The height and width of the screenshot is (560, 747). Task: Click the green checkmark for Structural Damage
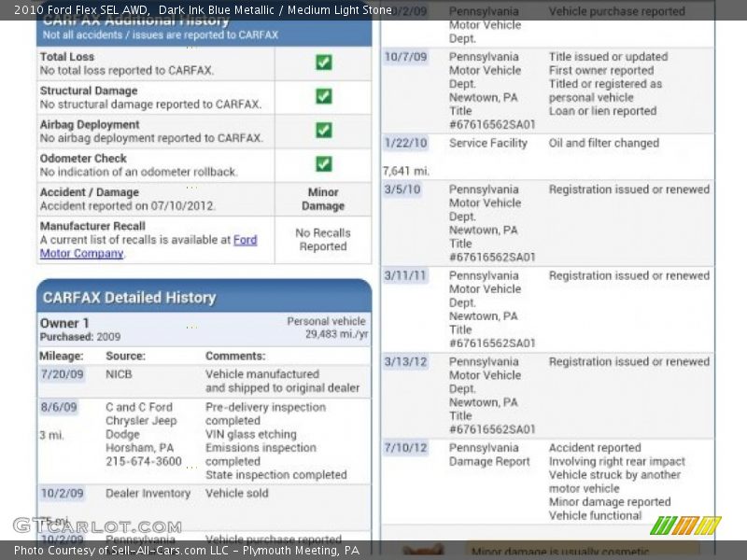coord(323,96)
